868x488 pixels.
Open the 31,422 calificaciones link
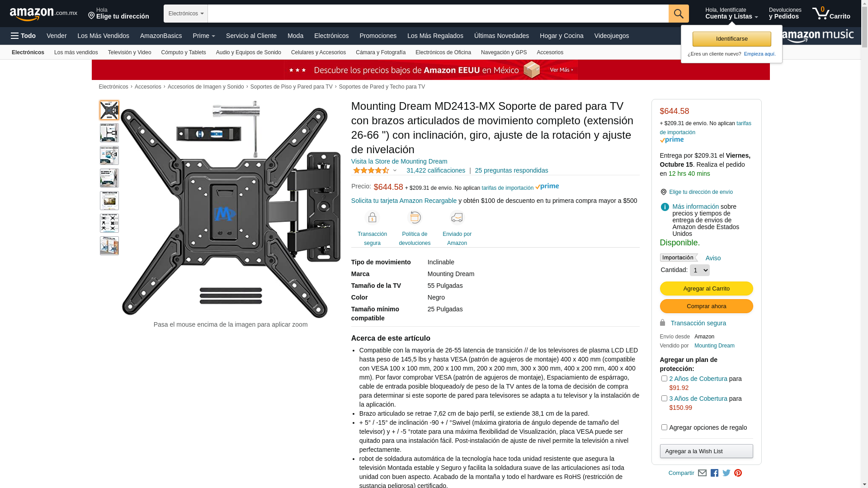[x=436, y=170]
